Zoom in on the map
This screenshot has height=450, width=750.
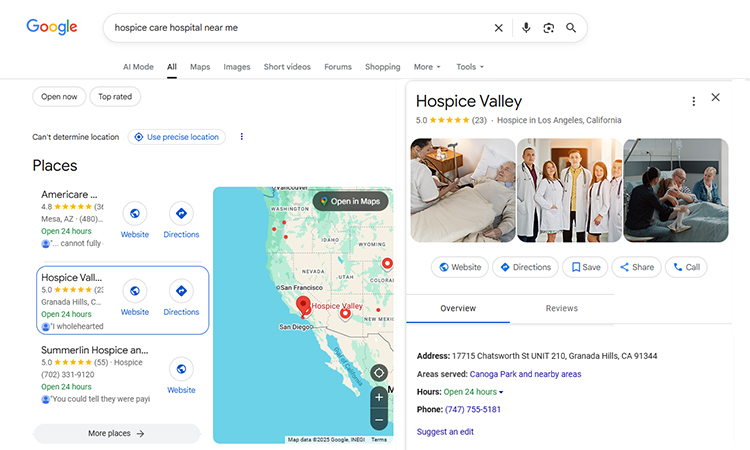pos(379,397)
